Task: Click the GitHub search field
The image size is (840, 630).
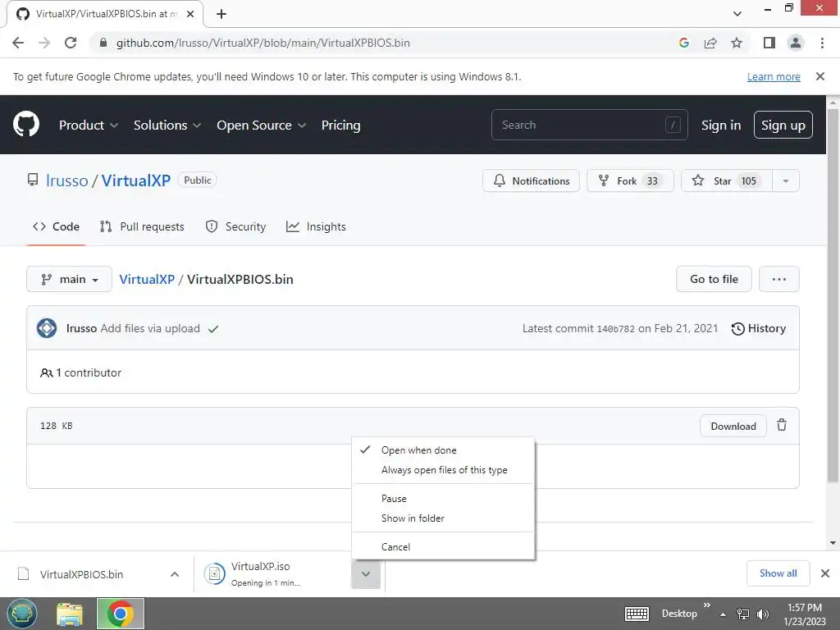Action: (x=589, y=125)
